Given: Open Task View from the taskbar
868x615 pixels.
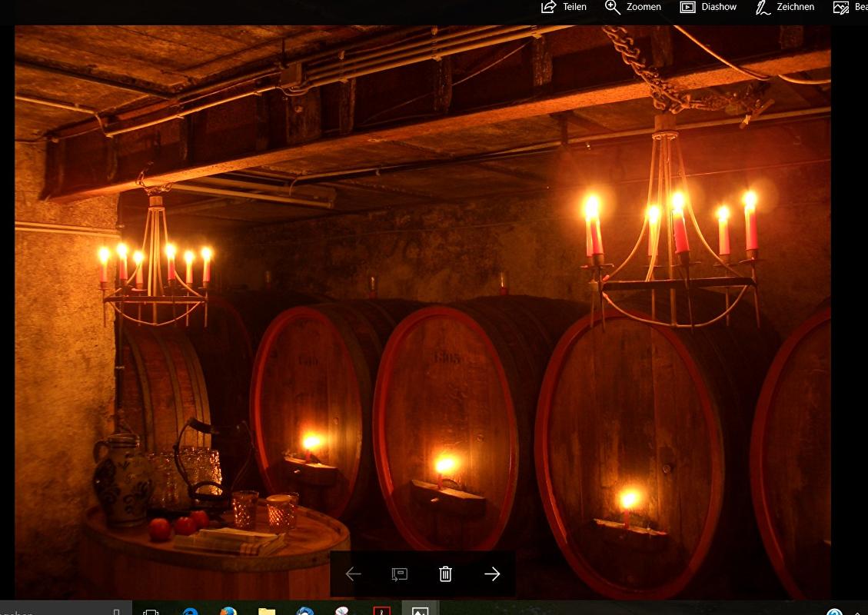Looking at the screenshot, I should (151, 611).
